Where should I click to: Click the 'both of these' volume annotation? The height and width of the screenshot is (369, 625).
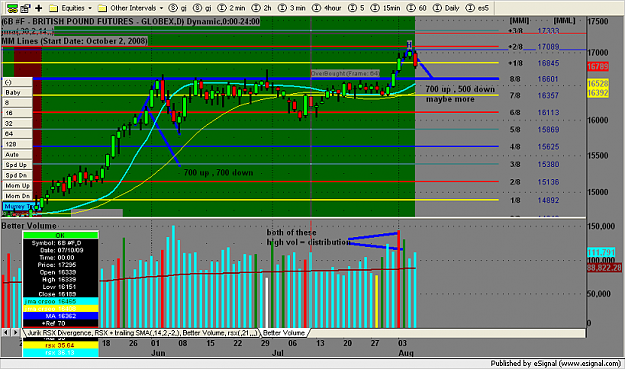(291, 232)
